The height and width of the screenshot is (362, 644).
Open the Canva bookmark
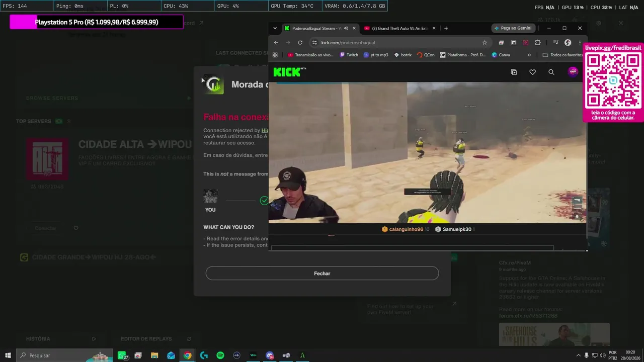tap(501, 55)
